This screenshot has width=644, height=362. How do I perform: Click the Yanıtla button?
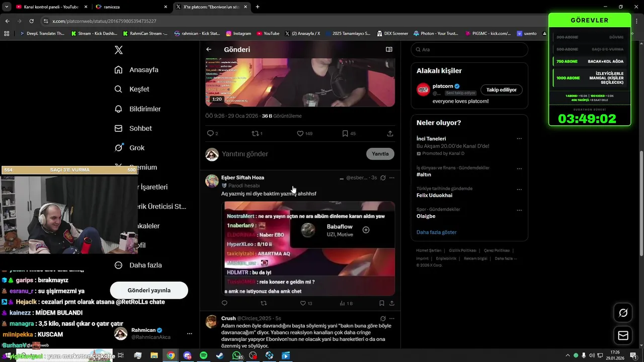coord(380,154)
